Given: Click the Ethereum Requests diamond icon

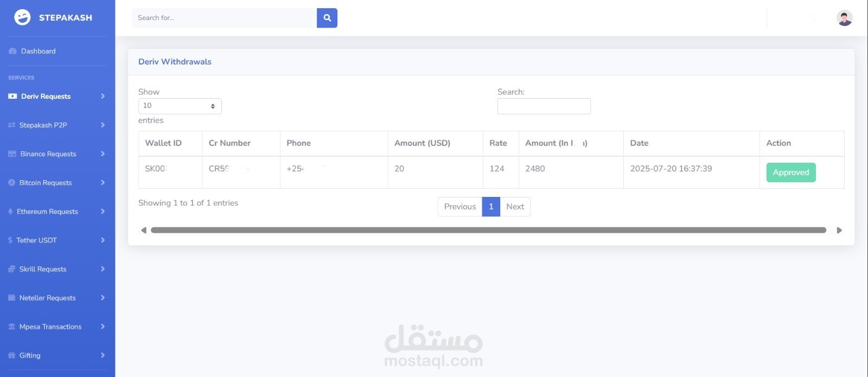Looking at the screenshot, I should [10, 211].
